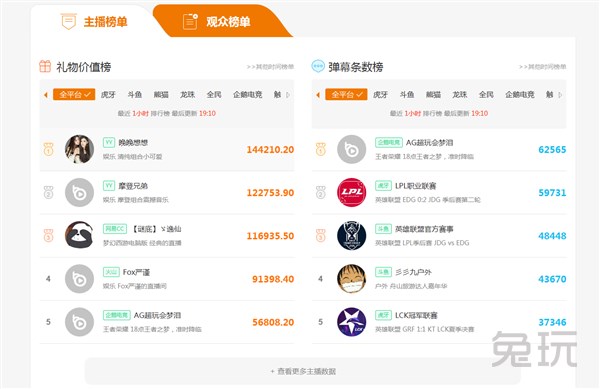Click gift value 144210.20
This screenshot has height=389, width=600.
(x=270, y=150)
